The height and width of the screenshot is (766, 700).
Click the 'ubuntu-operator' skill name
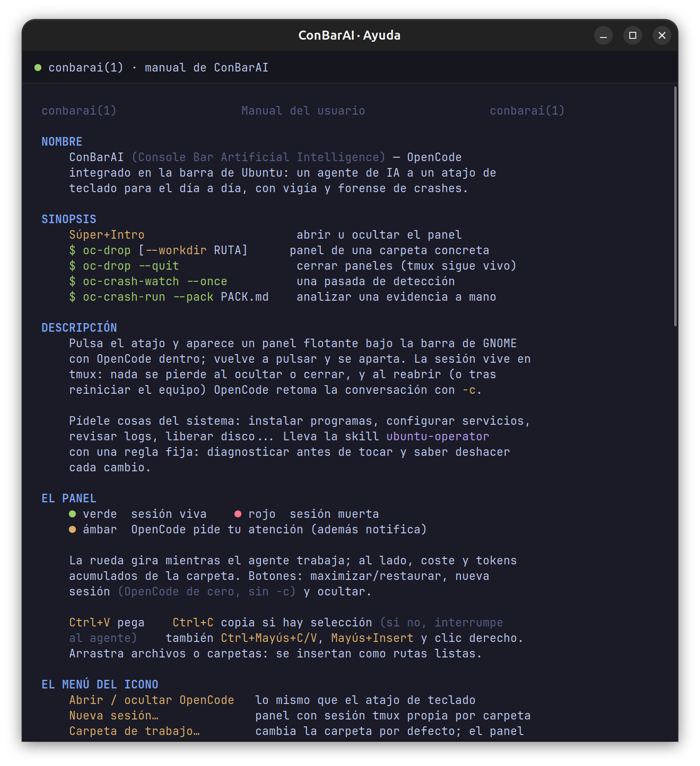[438, 436]
